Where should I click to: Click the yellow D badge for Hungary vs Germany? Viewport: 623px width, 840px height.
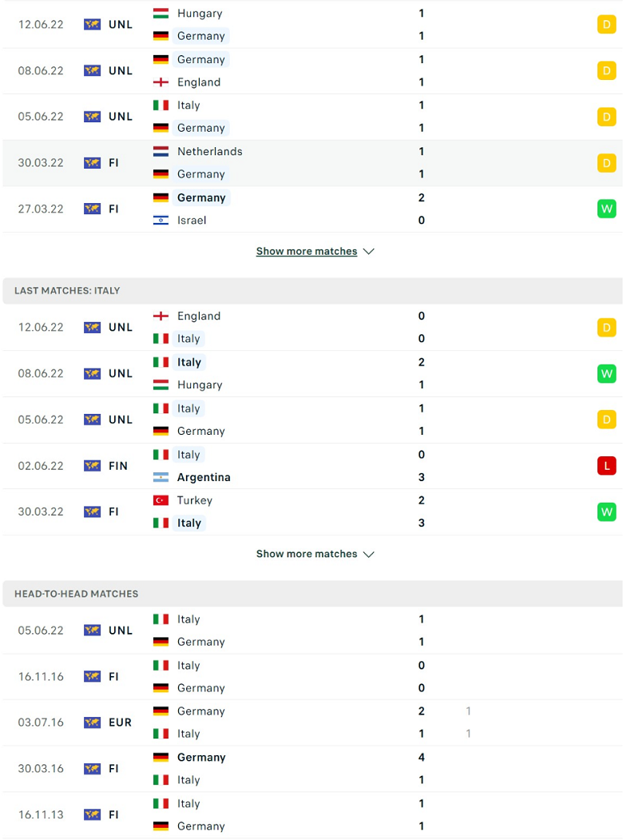pyautogui.click(x=606, y=25)
